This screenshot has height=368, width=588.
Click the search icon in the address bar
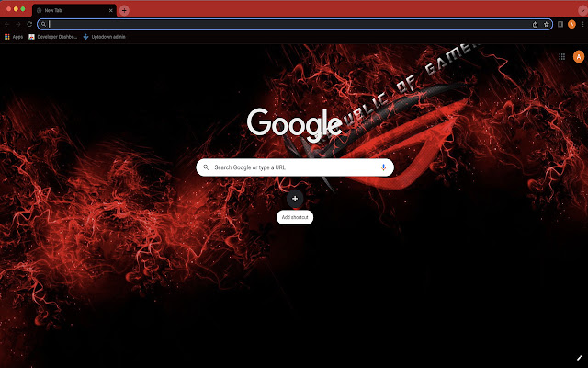tap(43, 25)
